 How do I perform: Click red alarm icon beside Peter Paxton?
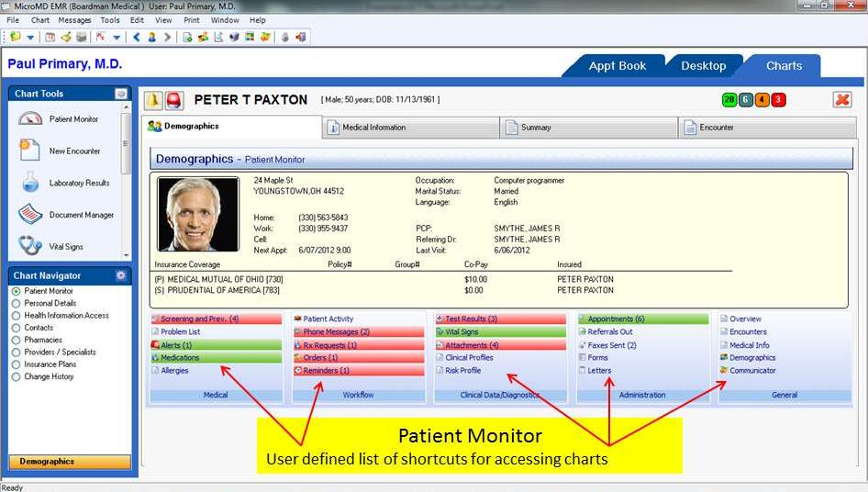pyautogui.click(x=173, y=100)
